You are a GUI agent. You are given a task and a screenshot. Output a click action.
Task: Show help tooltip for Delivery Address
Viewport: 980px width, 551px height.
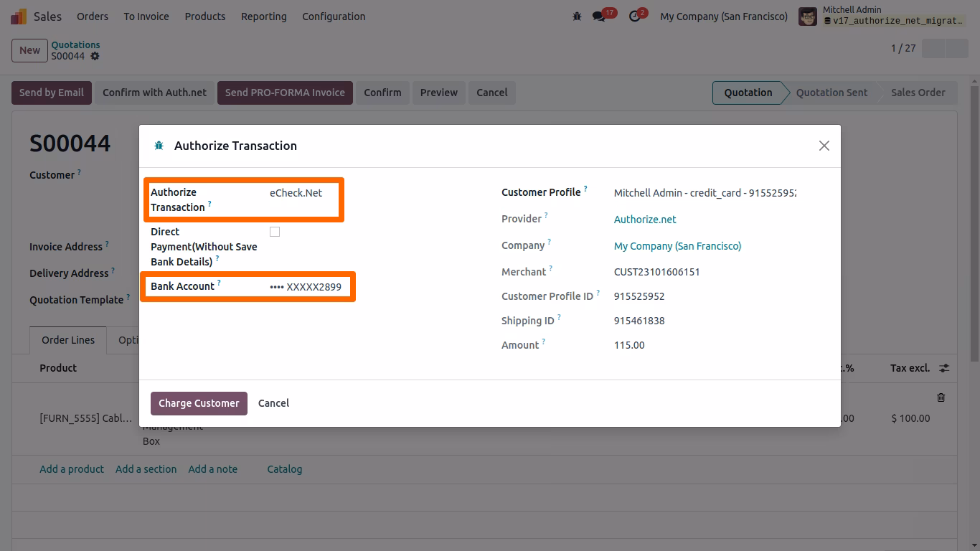click(x=113, y=270)
